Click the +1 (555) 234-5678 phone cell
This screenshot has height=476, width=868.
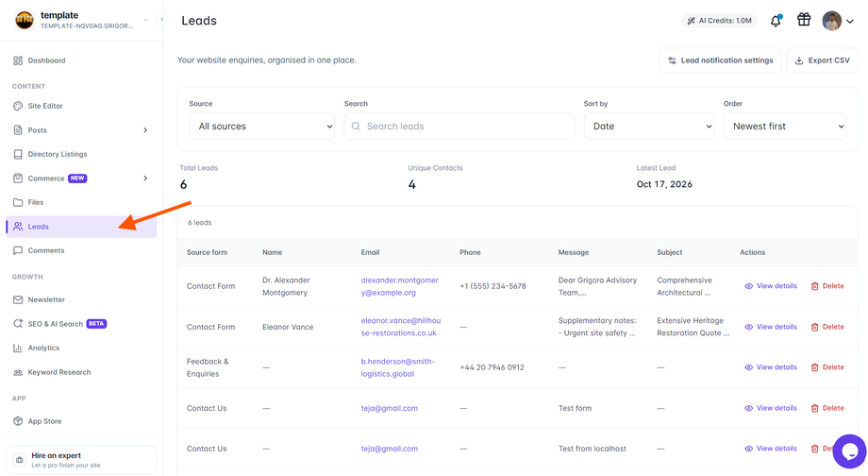[492, 286]
